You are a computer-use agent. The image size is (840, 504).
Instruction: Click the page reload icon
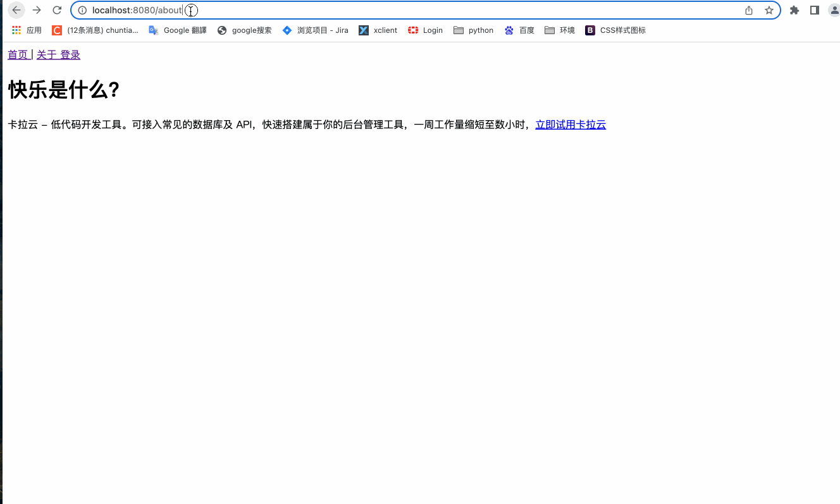coord(56,10)
